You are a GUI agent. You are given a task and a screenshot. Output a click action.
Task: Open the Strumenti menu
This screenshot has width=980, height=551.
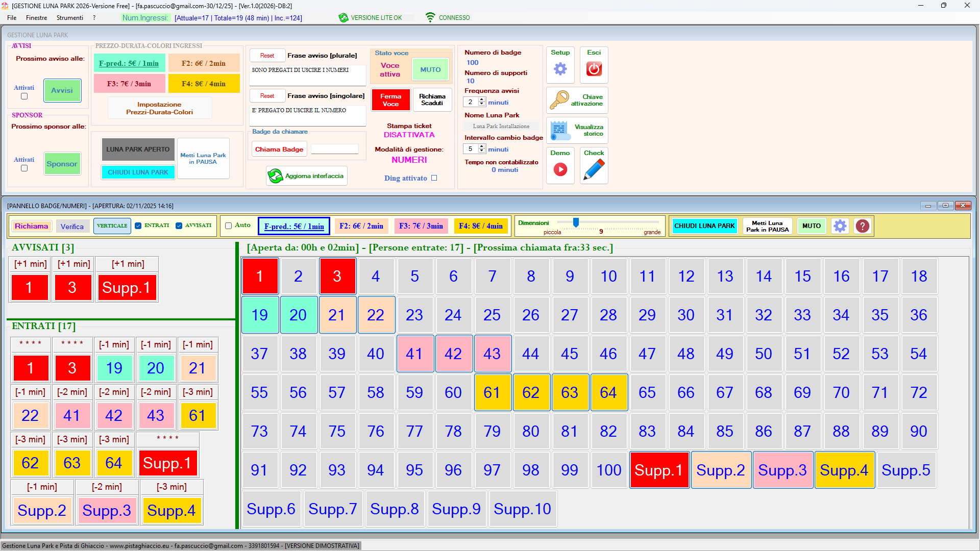[69, 18]
